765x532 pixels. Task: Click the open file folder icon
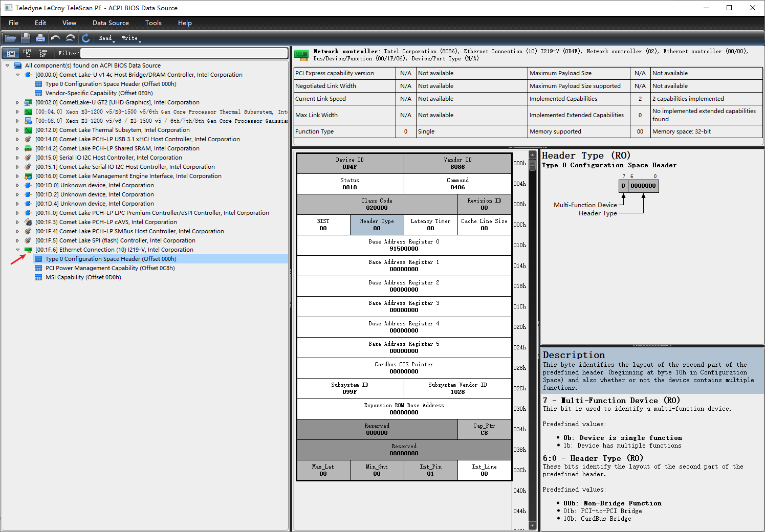pyautogui.click(x=10, y=38)
